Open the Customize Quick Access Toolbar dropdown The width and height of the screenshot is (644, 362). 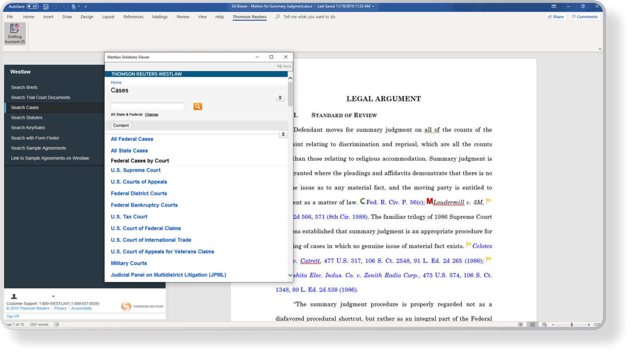tap(86, 7)
